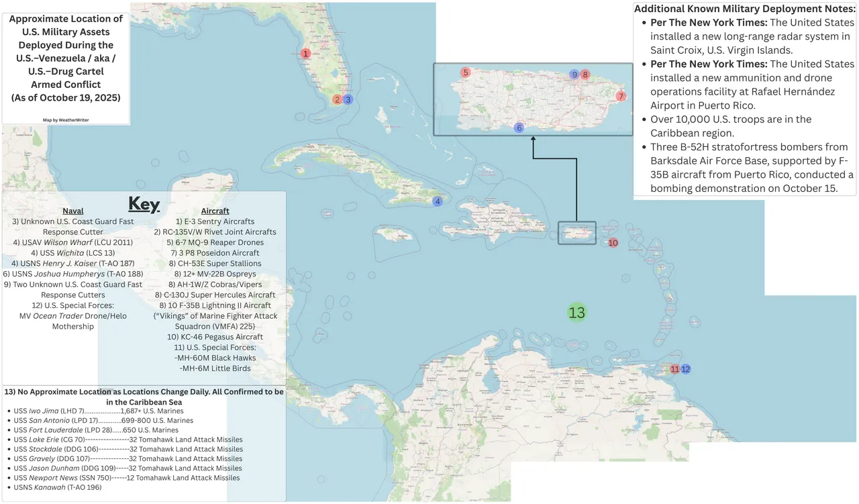Click the USS Fort Lauderdale (LPD 28) row

tap(94, 430)
